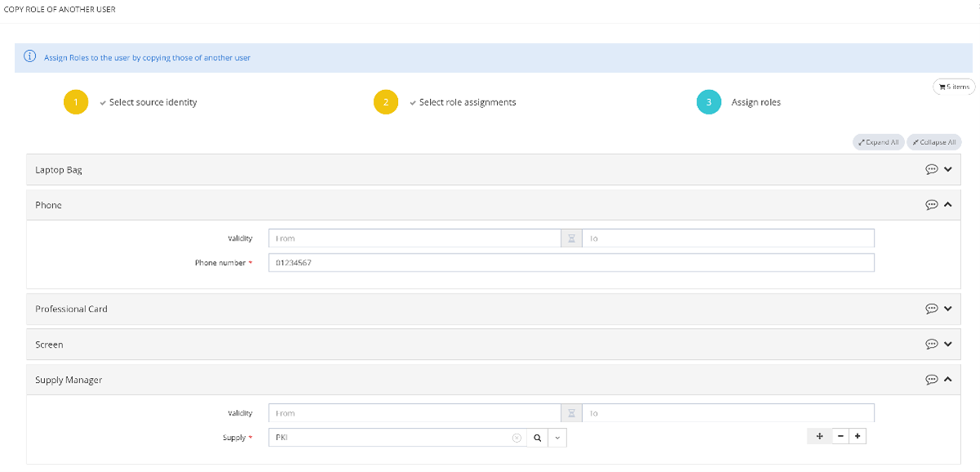Click the Phone validity From field
Image resolution: width=980 pixels, height=472 pixels.
tap(414, 239)
